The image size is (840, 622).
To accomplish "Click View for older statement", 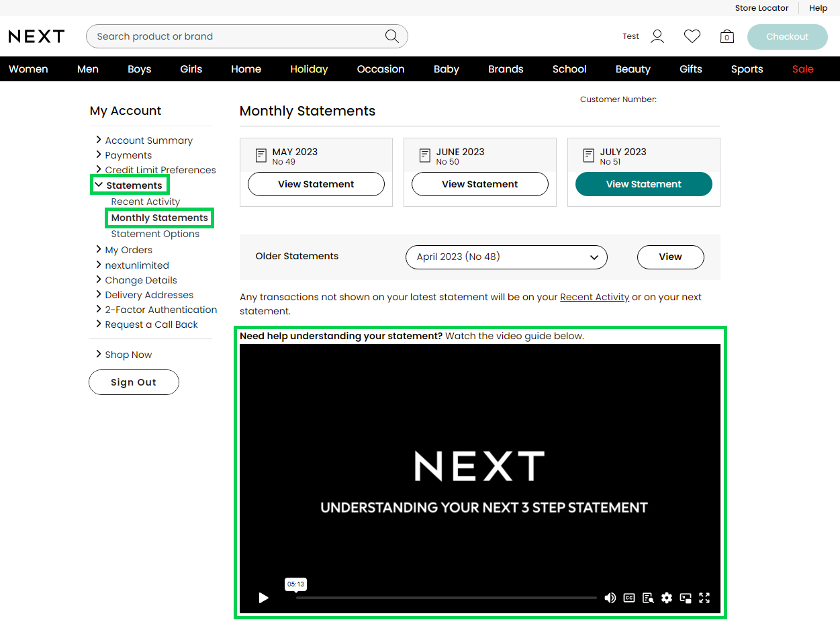I will pyautogui.click(x=671, y=257).
